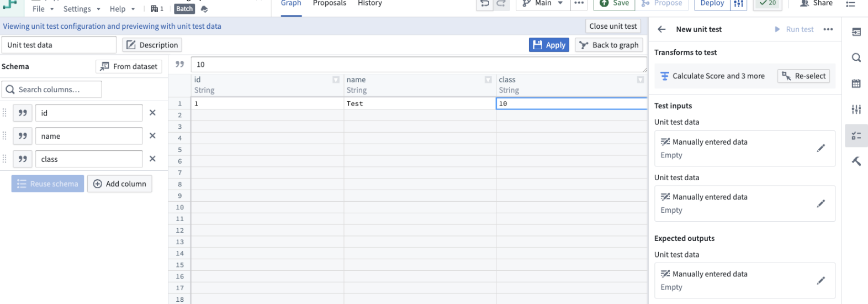Viewport: 868px width, 304px height.
Task: Open the Settings menu
Action: 82,9
